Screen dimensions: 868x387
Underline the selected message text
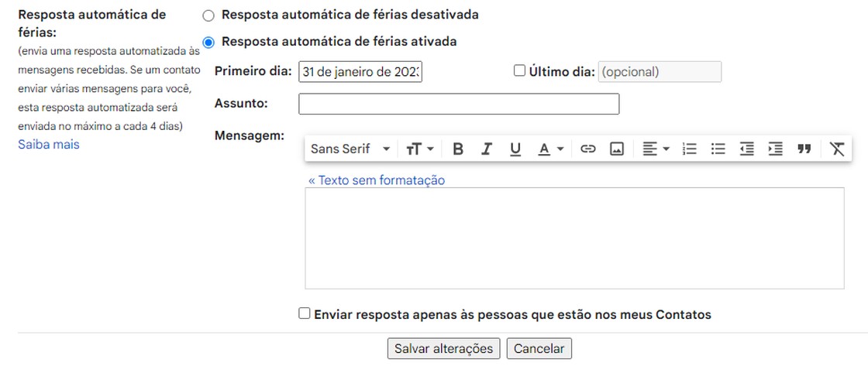point(515,149)
